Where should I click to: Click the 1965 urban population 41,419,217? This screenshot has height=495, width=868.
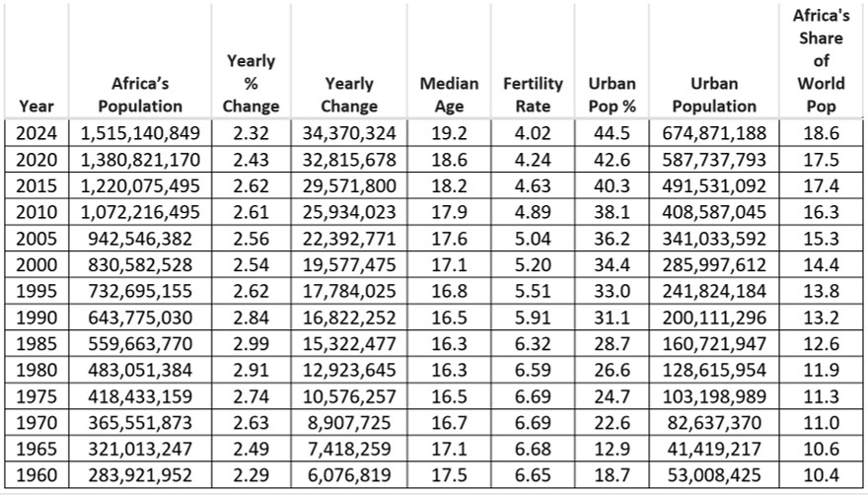[714, 449]
